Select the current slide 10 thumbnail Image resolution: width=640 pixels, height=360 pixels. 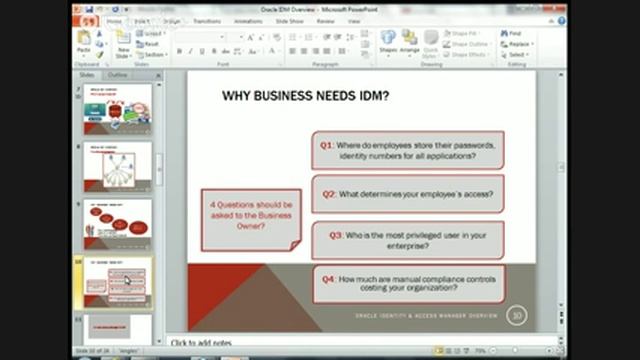click(x=118, y=282)
